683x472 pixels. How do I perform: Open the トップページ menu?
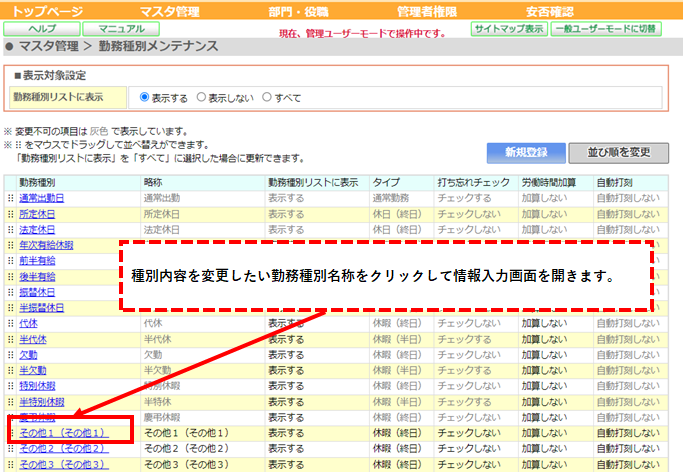click(x=47, y=11)
